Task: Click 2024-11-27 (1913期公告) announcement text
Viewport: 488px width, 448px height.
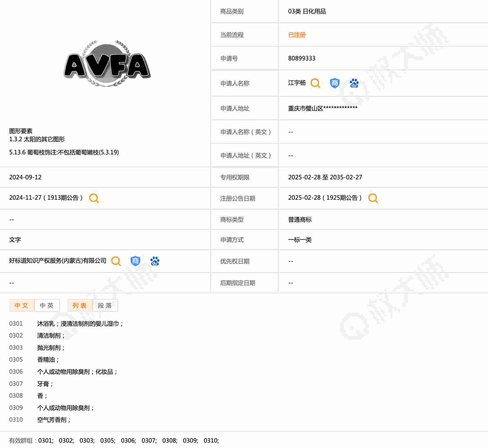Action: tap(46, 198)
